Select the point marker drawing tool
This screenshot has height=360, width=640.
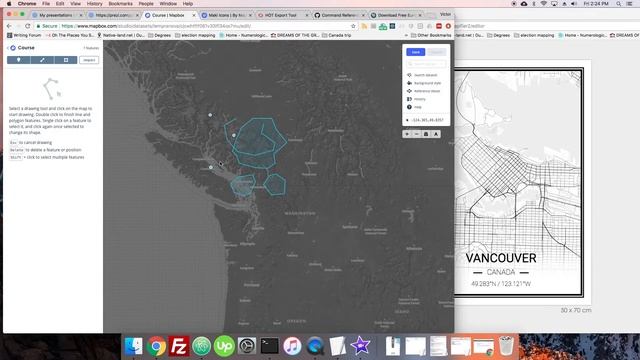[x=18, y=60]
